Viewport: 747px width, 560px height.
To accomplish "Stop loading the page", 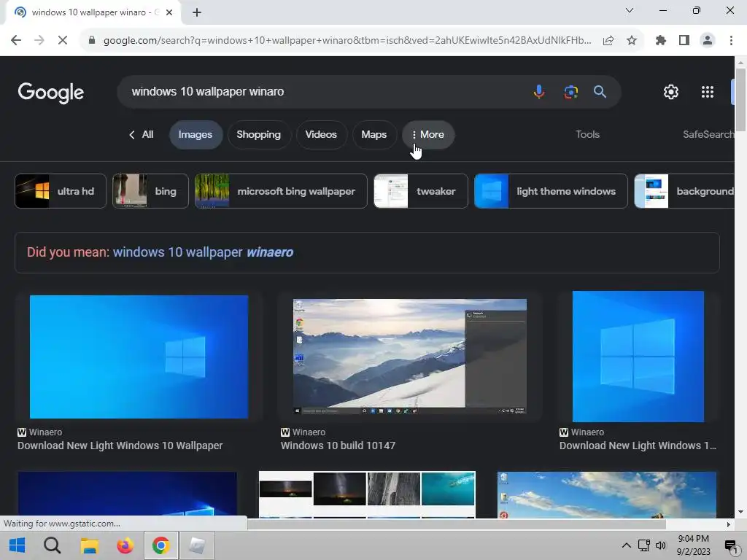I will (x=63, y=41).
